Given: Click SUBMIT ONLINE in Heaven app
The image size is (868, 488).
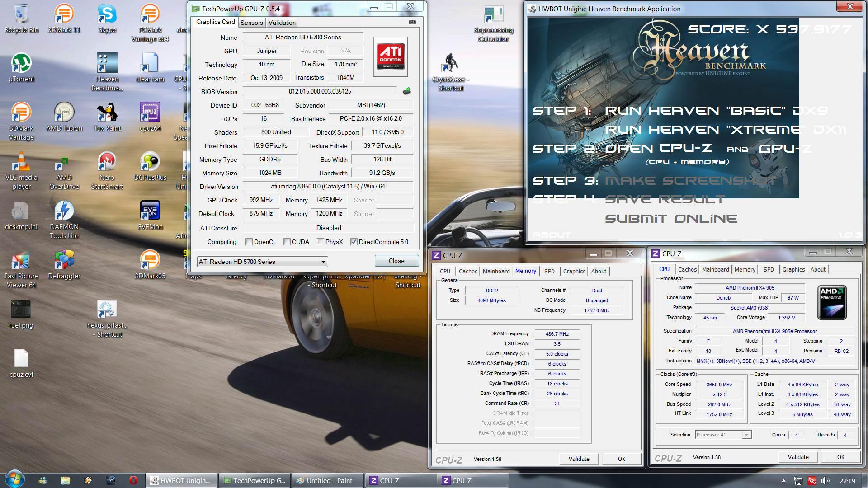Looking at the screenshot, I should (671, 219).
